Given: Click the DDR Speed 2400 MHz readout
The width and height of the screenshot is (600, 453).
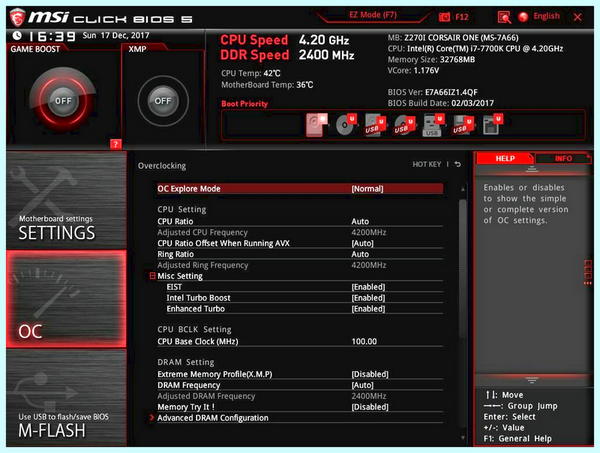Looking at the screenshot, I should pyautogui.click(x=287, y=55).
